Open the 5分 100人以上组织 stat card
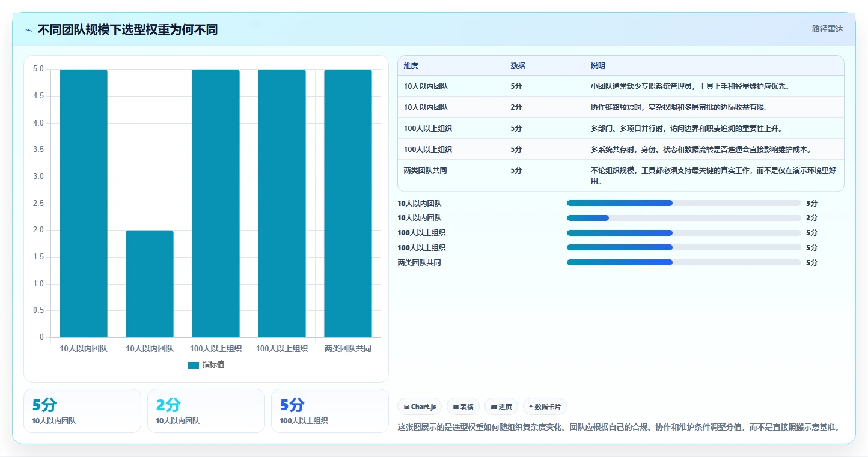 tap(330, 411)
